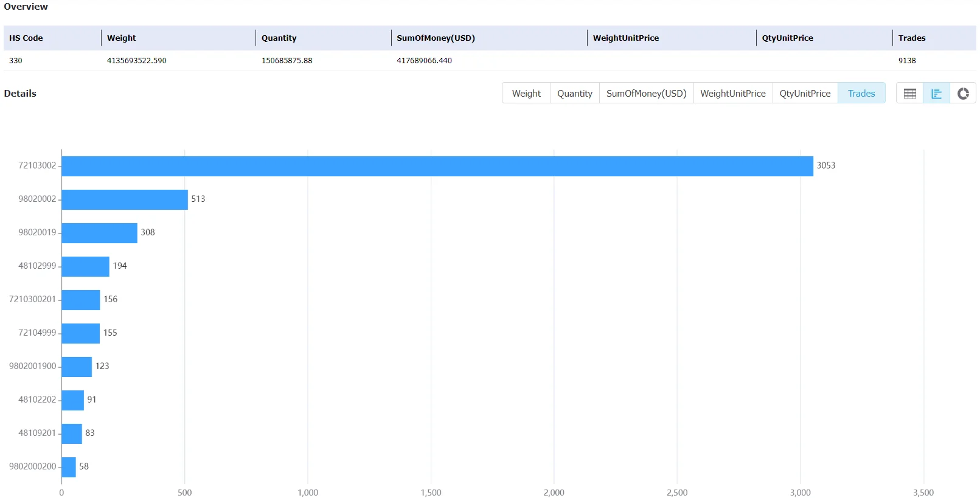Click the axis label 7210300201
This screenshot has height=498, width=980.
[32, 299]
